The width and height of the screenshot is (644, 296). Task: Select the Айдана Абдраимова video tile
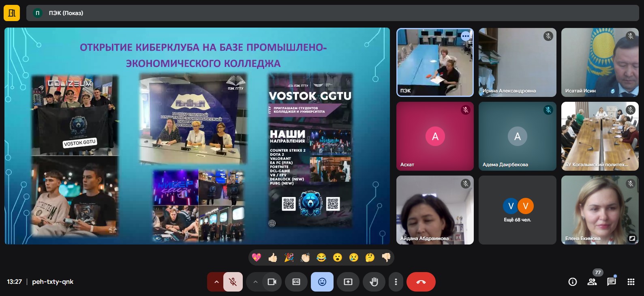[x=435, y=210]
